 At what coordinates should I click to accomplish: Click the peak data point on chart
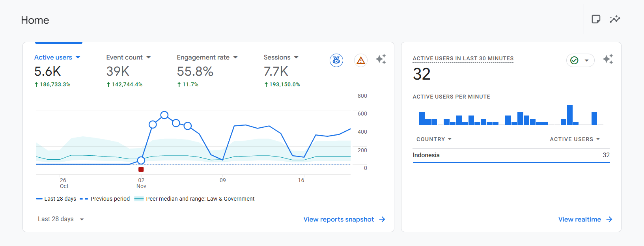click(x=164, y=115)
